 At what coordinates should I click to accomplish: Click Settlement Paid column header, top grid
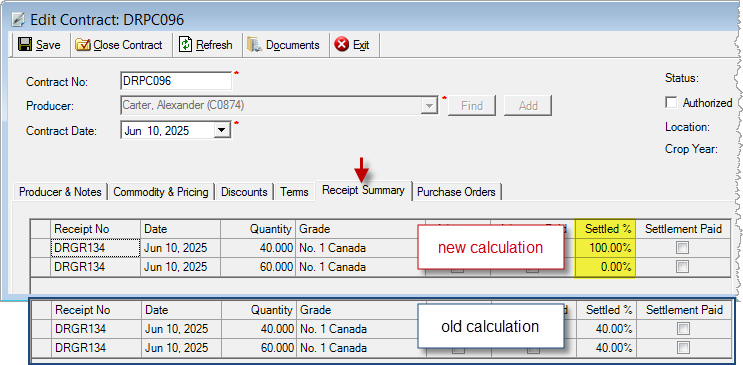click(x=683, y=229)
